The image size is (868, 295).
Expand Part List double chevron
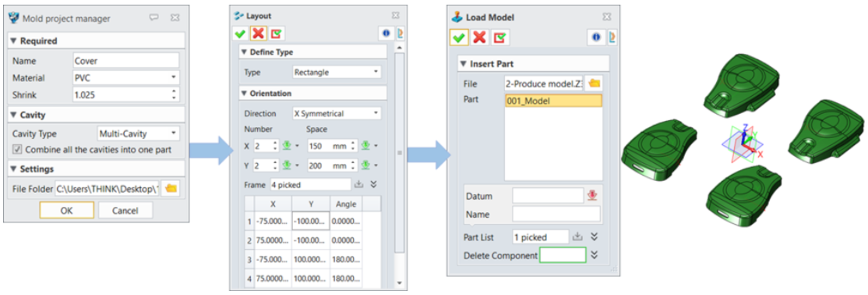(594, 236)
